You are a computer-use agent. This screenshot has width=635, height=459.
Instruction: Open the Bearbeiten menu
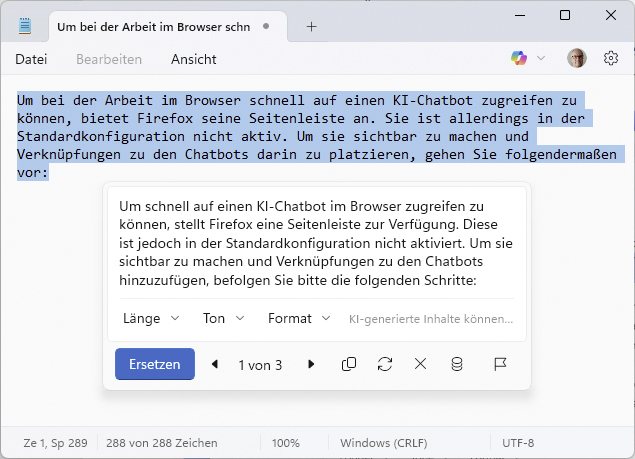pos(109,59)
